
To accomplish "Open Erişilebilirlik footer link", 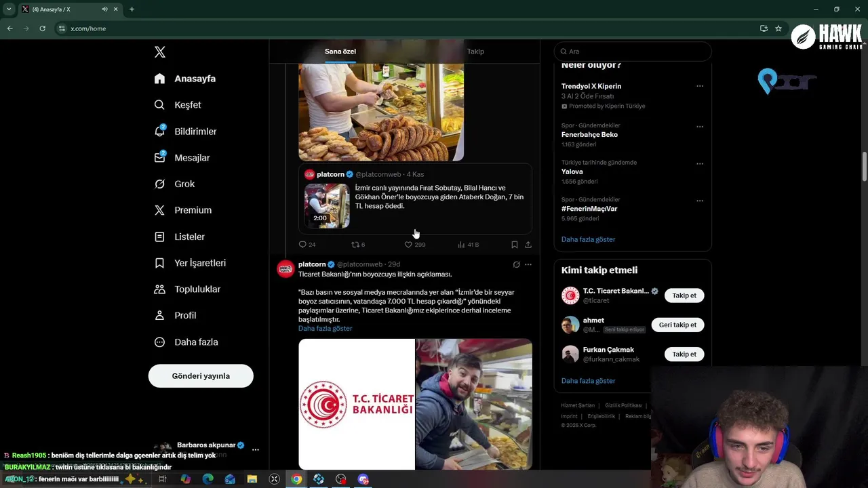I will pyautogui.click(x=601, y=416).
